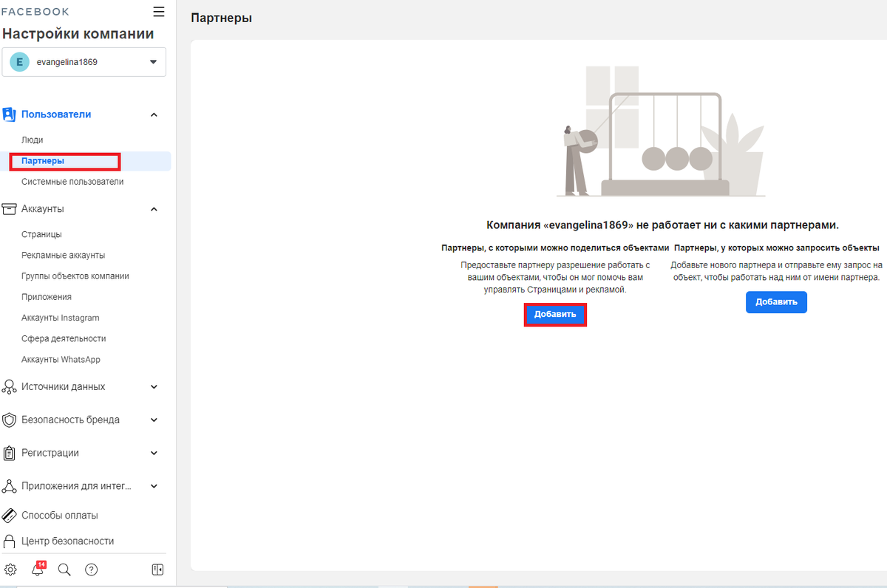Open the evangelina1869 company account dropdown
The image size is (887, 588).
(84, 62)
